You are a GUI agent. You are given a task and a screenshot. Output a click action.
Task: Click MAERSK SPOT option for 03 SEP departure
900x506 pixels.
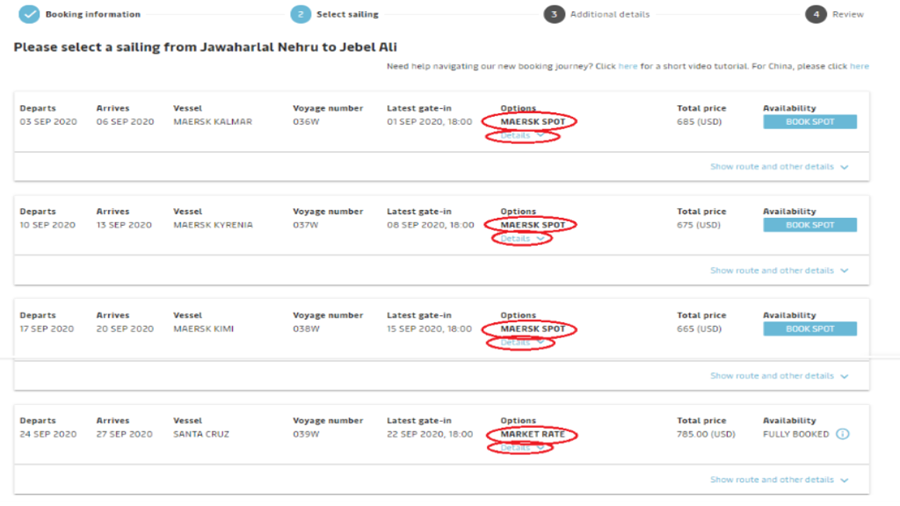[533, 122]
